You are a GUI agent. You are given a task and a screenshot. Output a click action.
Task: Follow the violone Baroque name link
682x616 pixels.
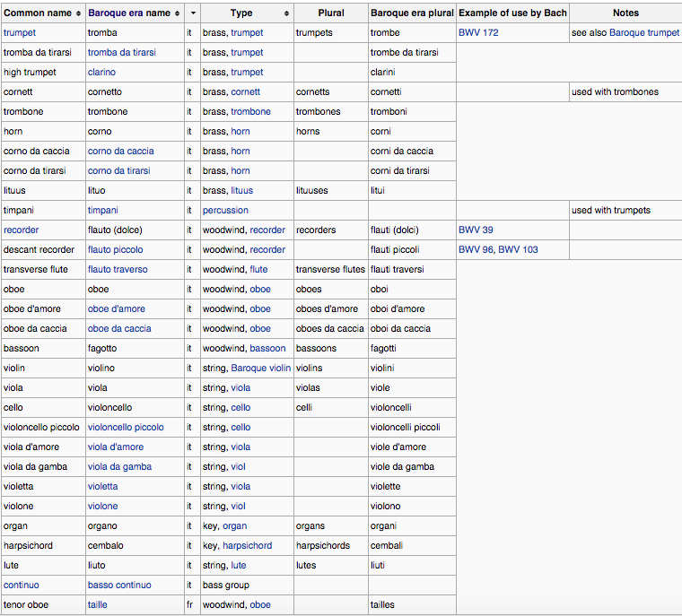tap(102, 506)
